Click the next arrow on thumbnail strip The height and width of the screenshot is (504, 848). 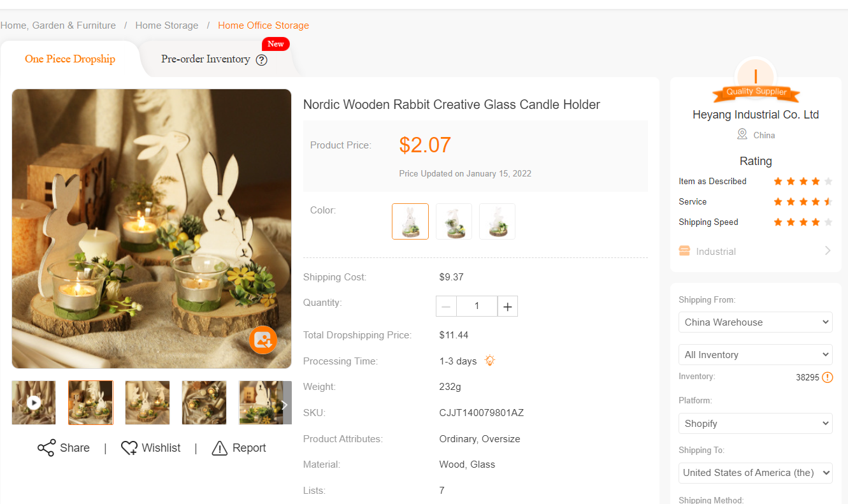click(285, 405)
